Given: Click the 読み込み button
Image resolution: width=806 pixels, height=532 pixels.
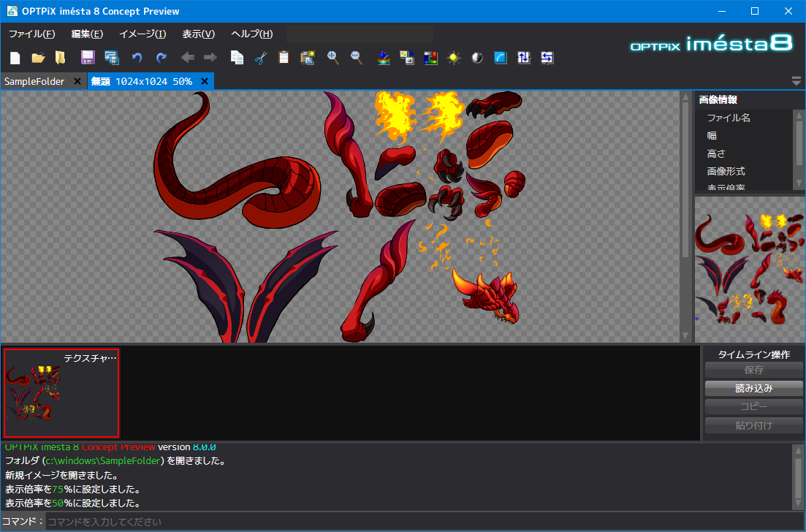Looking at the screenshot, I should pyautogui.click(x=753, y=389).
